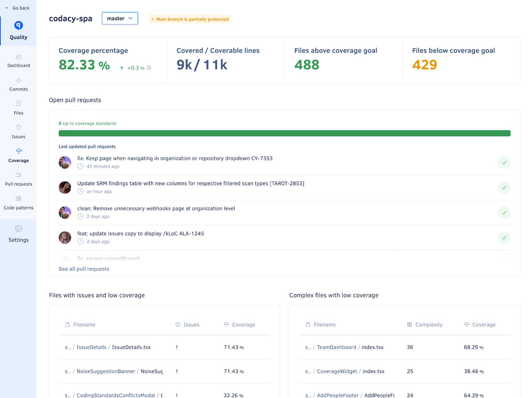The image size is (532, 398).
Task: Click the Code patterns list icon
Action: [19, 199]
